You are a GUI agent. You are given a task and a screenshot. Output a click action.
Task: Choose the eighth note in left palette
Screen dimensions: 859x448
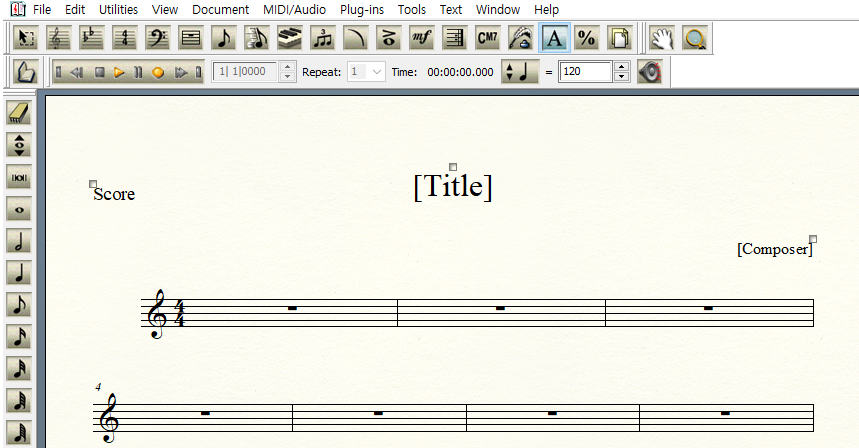click(19, 306)
